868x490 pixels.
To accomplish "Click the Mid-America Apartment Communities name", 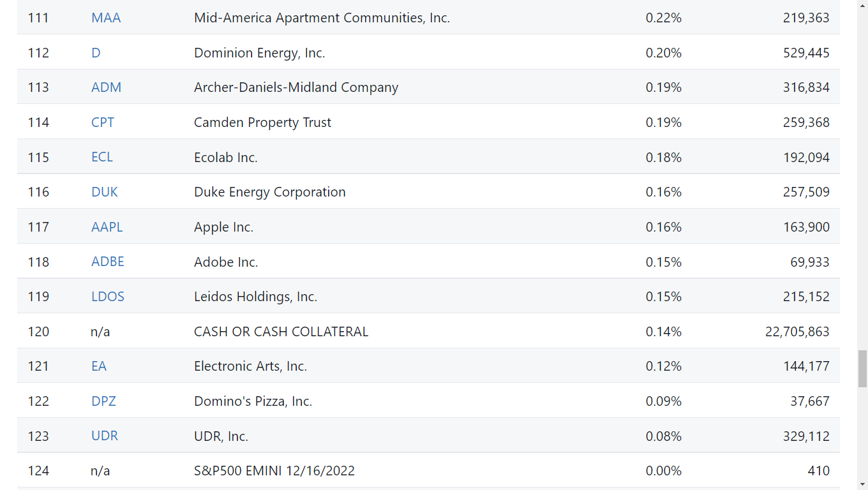I will (322, 18).
